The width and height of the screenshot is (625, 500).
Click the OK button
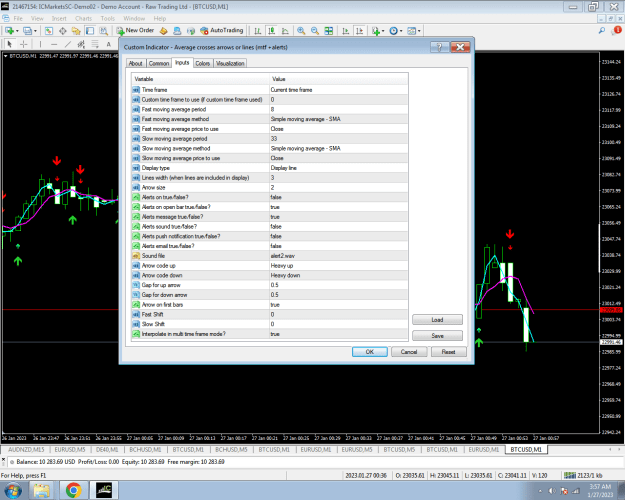[x=369, y=352]
